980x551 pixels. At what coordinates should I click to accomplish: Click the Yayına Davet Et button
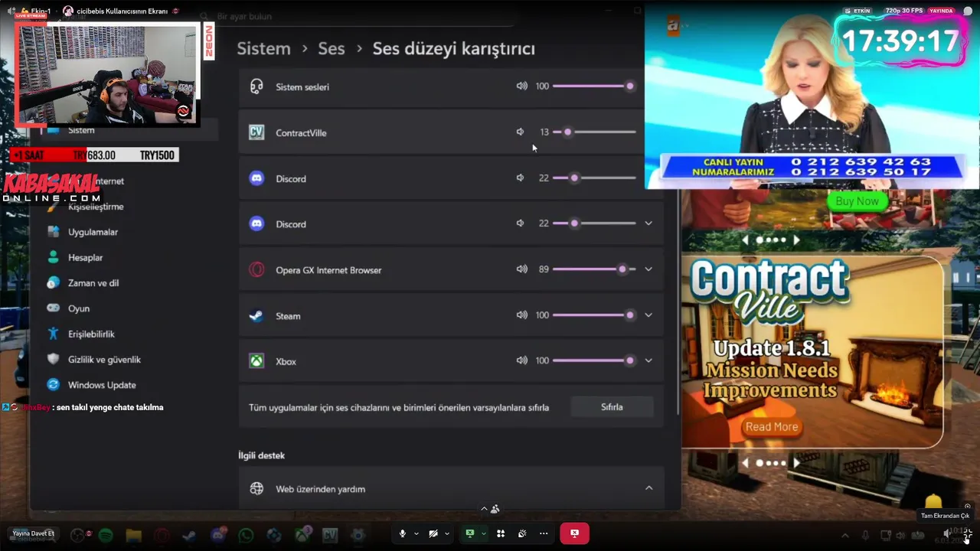(x=34, y=533)
